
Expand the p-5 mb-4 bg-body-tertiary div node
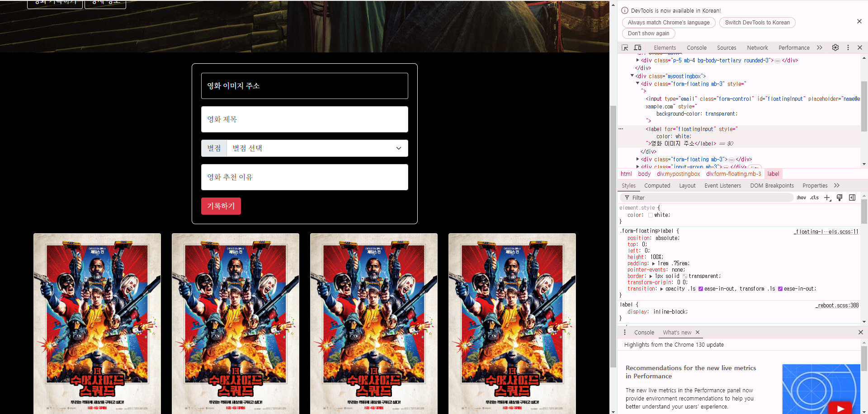tap(637, 60)
